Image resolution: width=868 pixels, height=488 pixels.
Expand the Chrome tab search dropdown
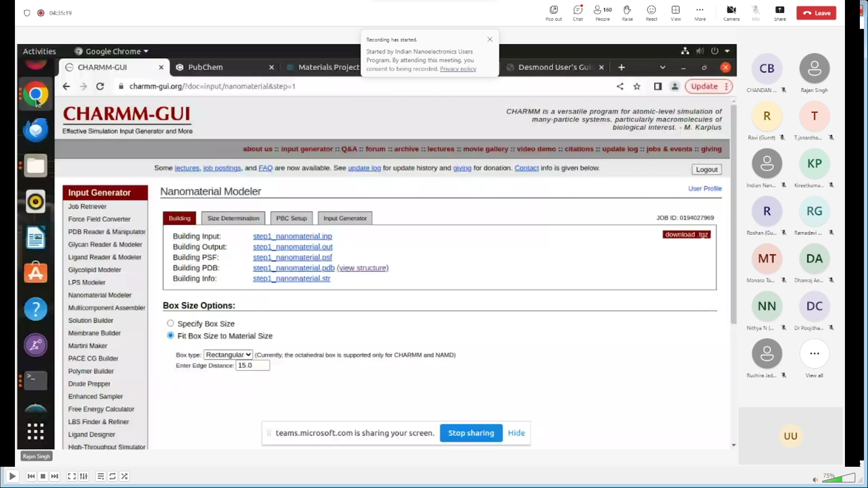(662, 67)
